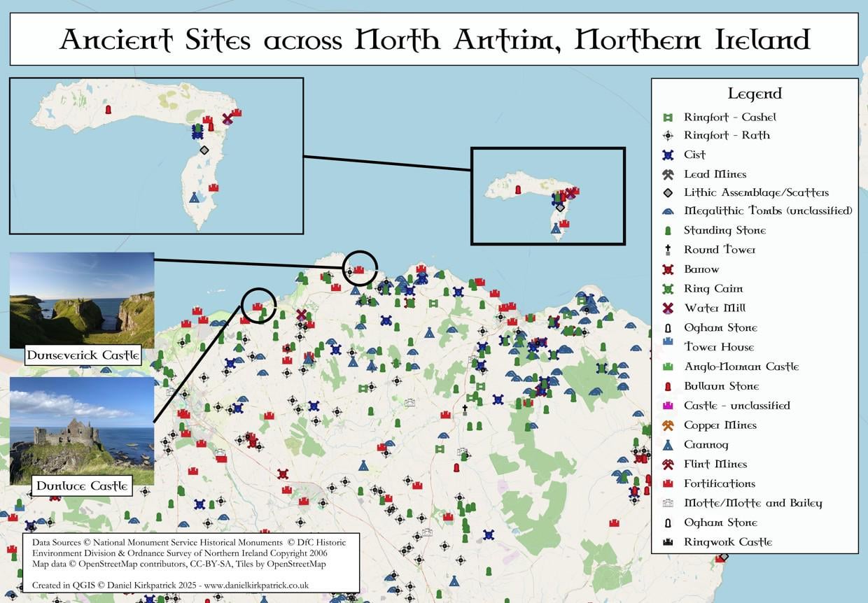Click the Dunseverick Castle caption label
Image resolution: width=868 pixels, height=603 pixels.
click(x=83, y=355)
